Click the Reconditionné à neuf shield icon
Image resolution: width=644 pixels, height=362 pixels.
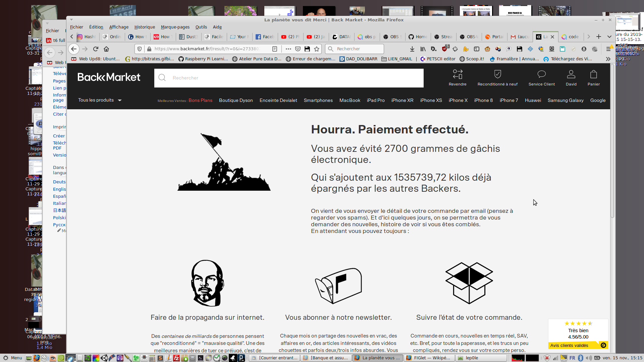[497, 74]
